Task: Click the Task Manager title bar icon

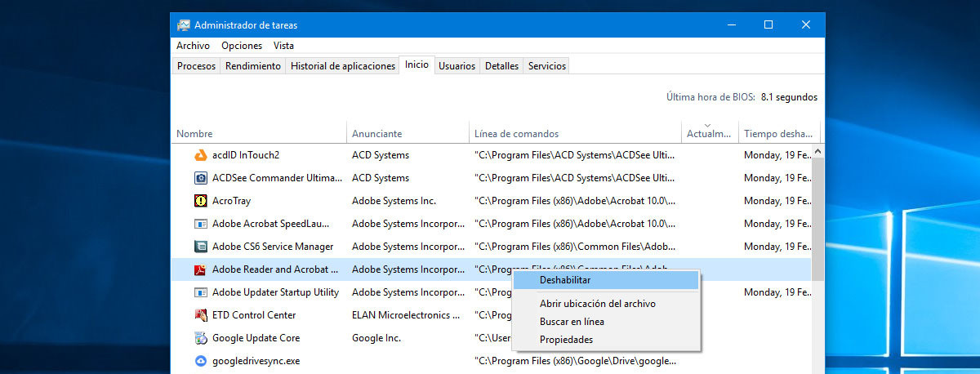Action: tap(184, 25)
